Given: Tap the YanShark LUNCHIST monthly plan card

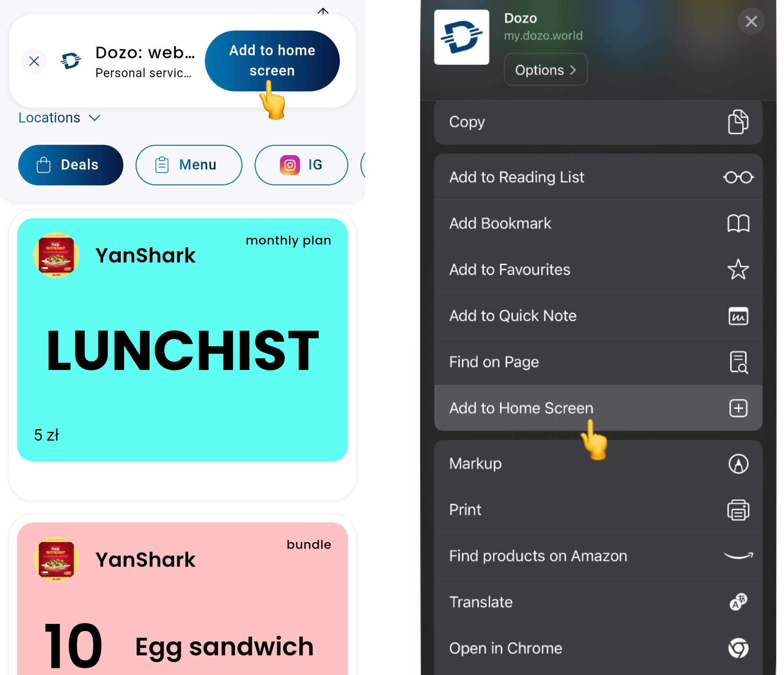Looking at the screenshot, I should click(x=183, y=339).
